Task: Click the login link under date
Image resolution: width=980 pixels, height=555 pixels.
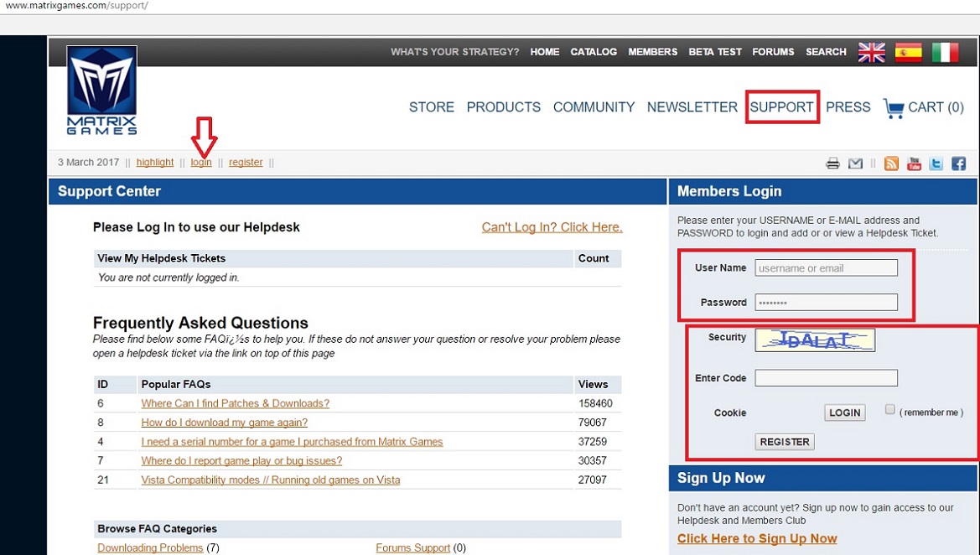Action: point(201,163)
